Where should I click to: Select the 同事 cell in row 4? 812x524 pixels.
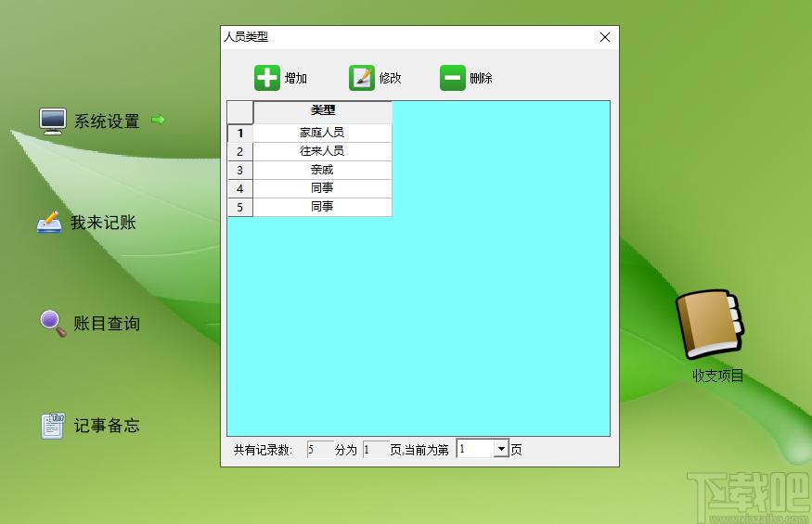[x=322, y=189]
